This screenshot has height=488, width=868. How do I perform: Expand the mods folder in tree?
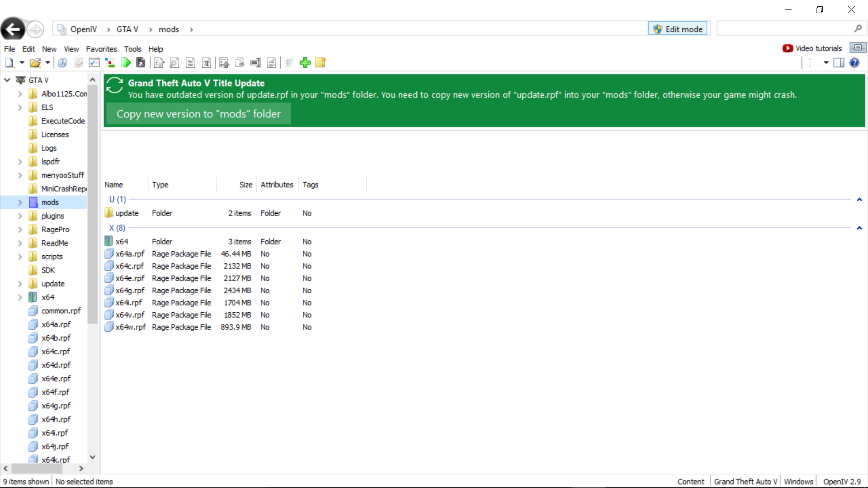[x=20, y=202]
